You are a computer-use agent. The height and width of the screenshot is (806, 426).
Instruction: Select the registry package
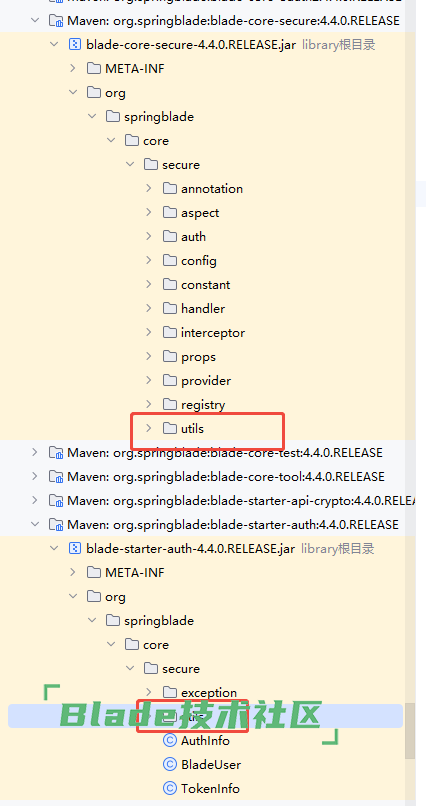click(203, 405)
